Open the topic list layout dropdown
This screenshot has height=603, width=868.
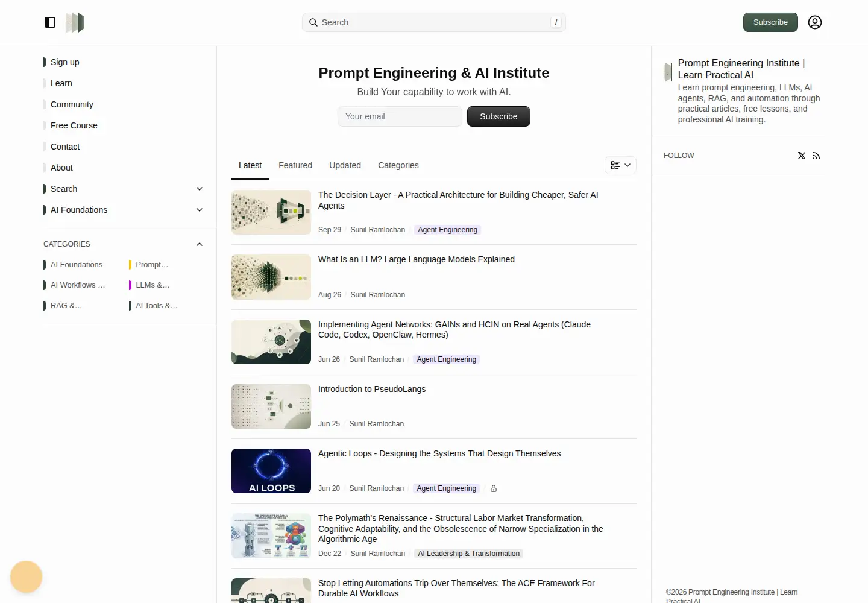pyautogui.click(x=620, y=165)
